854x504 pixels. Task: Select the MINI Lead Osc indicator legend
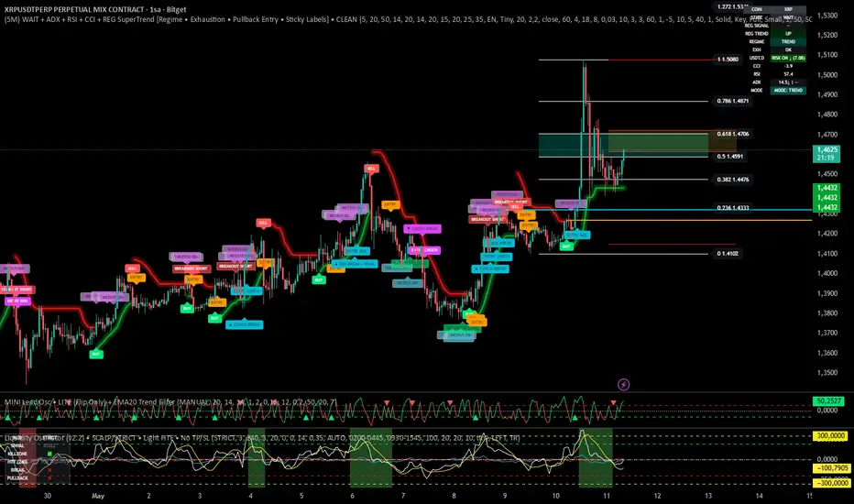[x=171, y=402]
